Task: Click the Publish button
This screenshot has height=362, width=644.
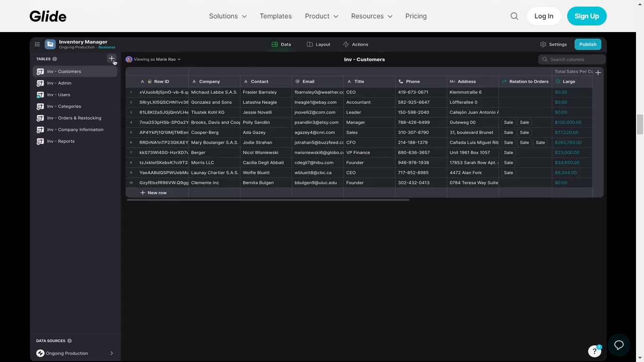Action: (587, 44)
